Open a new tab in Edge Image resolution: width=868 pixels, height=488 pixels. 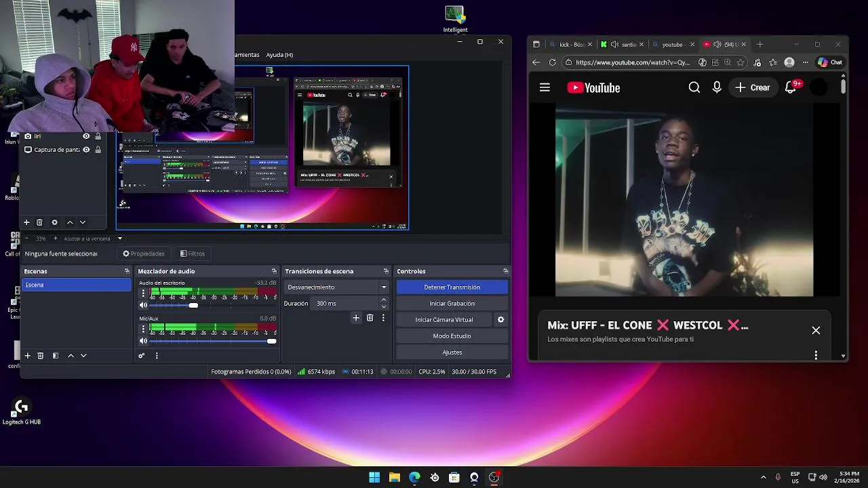coord(759,44)
